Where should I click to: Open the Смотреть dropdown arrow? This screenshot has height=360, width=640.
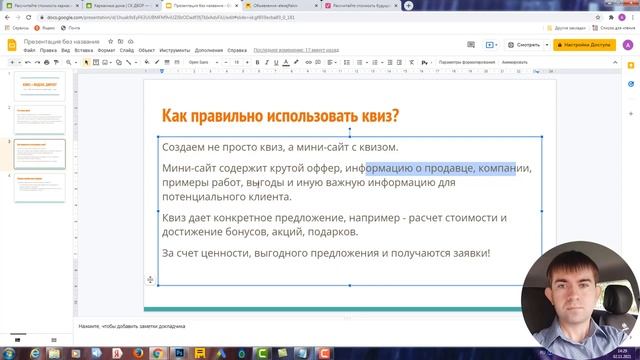coord(547,45)
